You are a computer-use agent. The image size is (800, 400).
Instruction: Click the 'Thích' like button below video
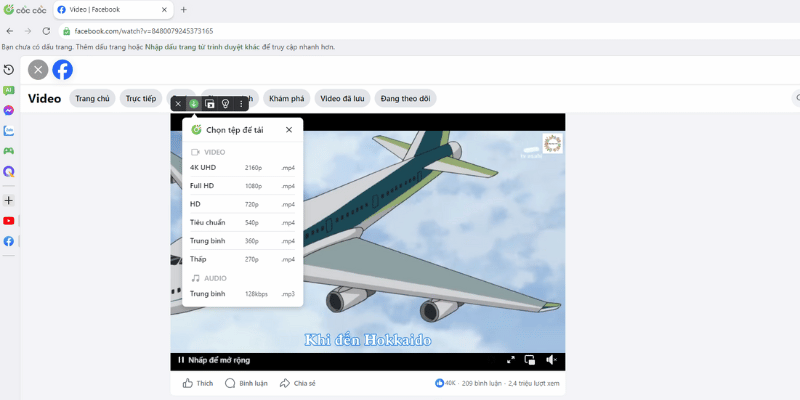(198, 383)
